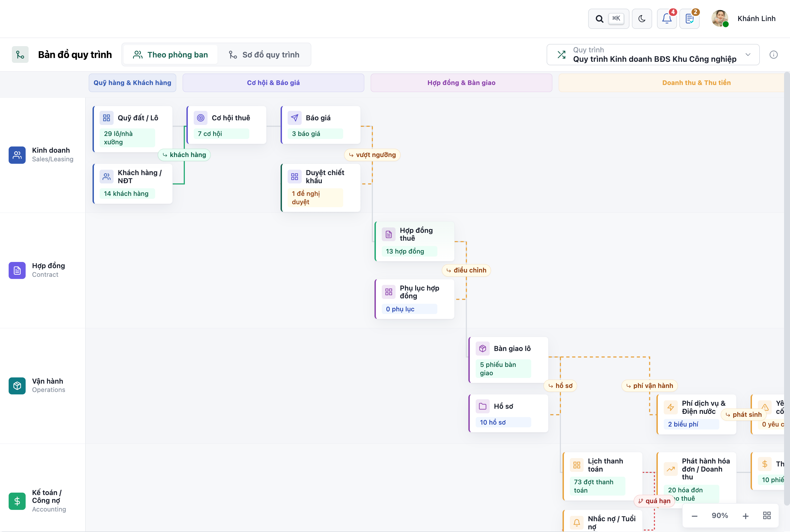Zoom out with the minus button

[694, 516]
